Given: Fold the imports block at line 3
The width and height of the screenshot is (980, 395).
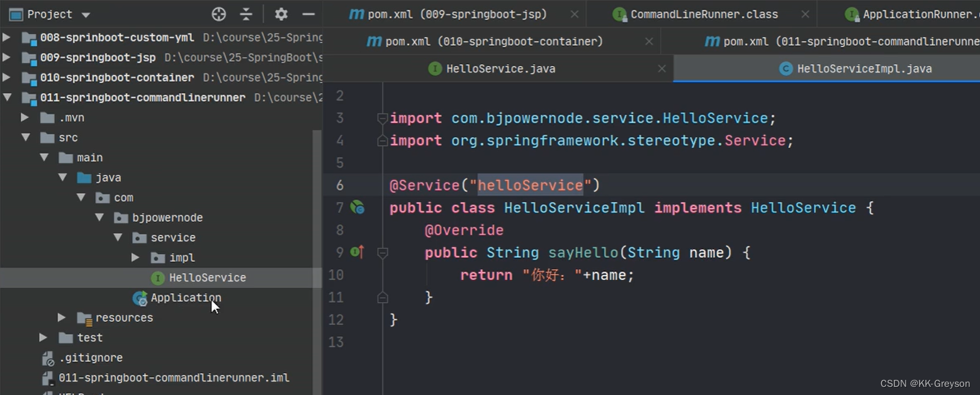Looking at the screenshot, I should click(382, 118).
